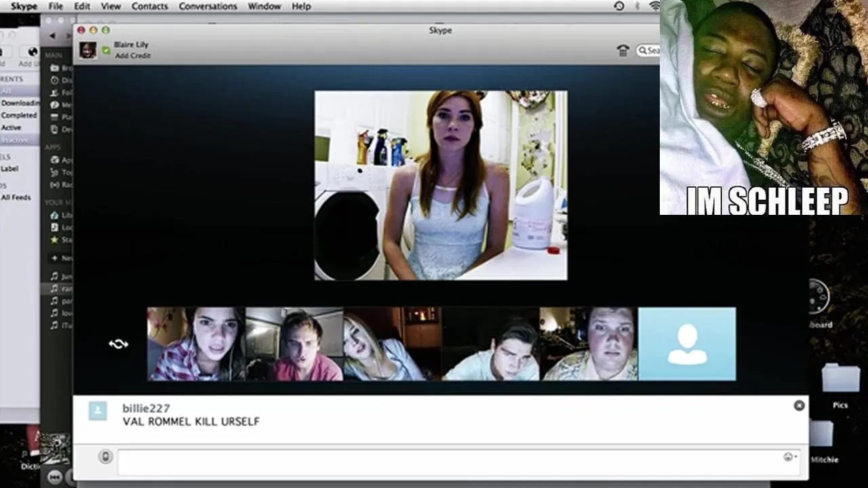Click the Blaire Lily profile name
Screen dimensions: 868x488
click(131, 45)
